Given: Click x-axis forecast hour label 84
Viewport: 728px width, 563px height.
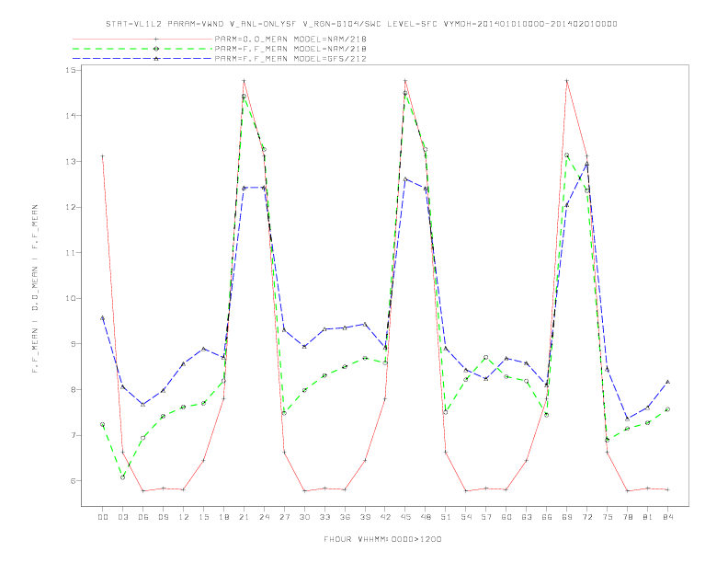Looking at the screenshot, I should (667, 517).
